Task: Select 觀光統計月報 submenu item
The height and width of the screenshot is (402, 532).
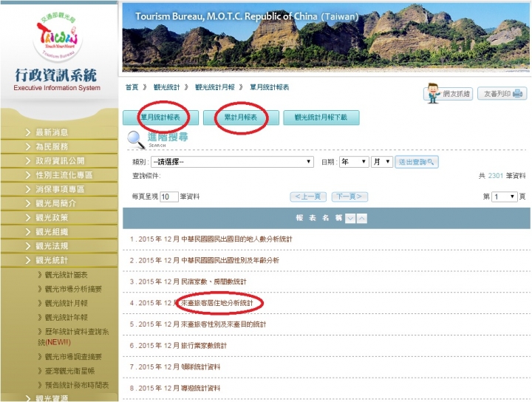Action: tap(66, 303)
